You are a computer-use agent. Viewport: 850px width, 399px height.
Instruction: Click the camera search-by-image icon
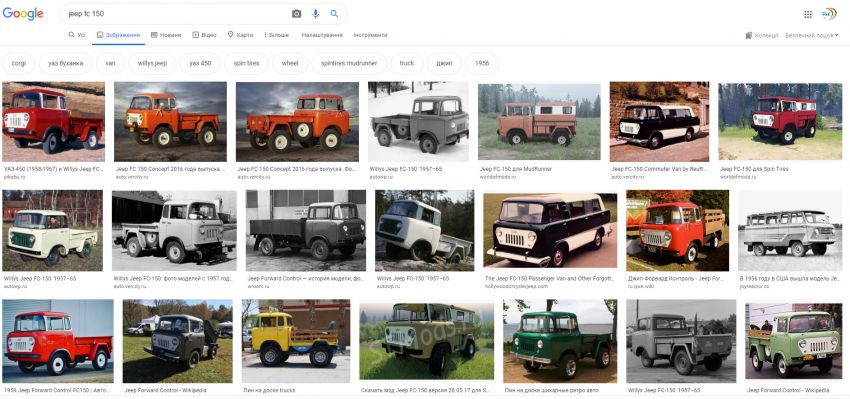296,14
